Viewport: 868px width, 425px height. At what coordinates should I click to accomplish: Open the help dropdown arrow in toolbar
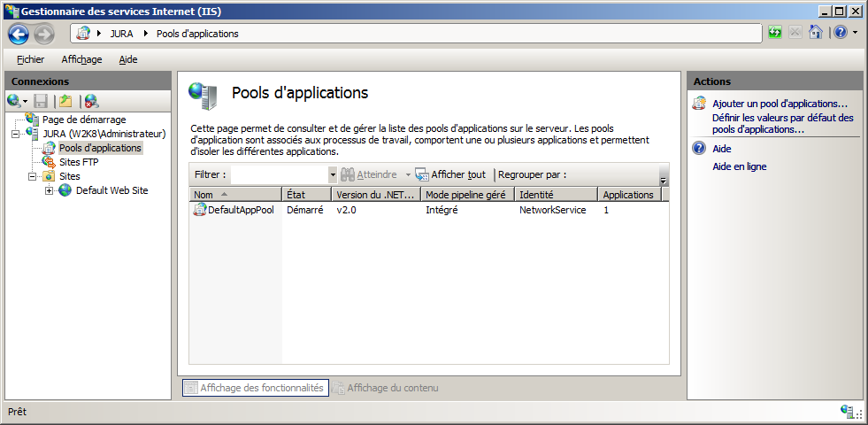coord(855,33)
